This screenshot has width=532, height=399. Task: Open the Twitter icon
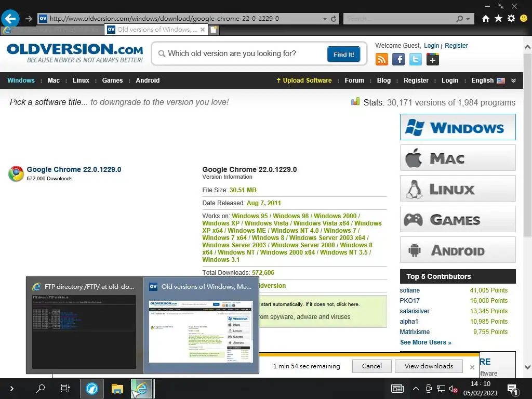(415, 59)
